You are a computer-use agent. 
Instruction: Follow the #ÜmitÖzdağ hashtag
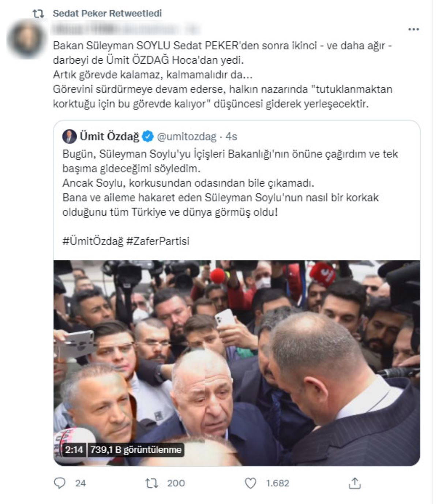(x=93, y=241)
